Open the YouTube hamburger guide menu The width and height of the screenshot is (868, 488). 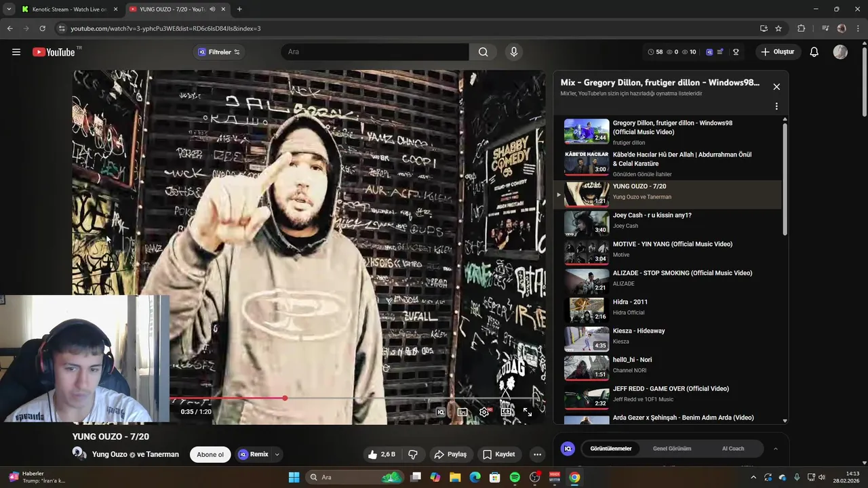pos(16,52)
